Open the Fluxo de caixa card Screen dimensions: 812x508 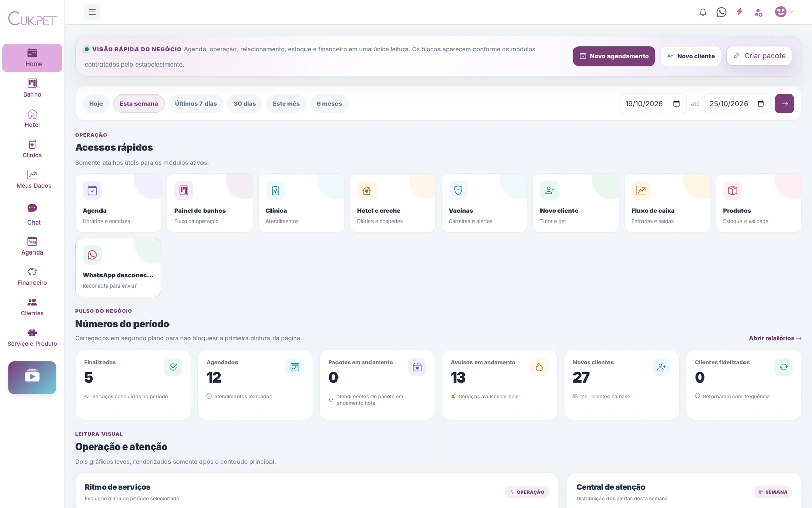(x=667, y=203)
